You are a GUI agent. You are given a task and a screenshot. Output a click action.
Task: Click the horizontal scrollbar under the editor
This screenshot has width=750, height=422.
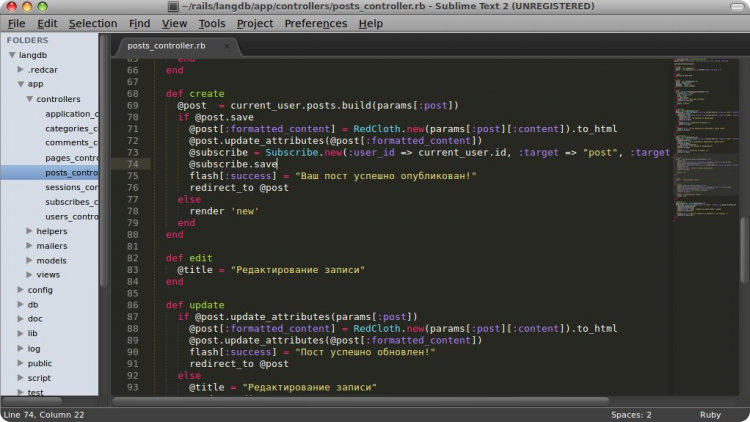click(x=361, y=401)
